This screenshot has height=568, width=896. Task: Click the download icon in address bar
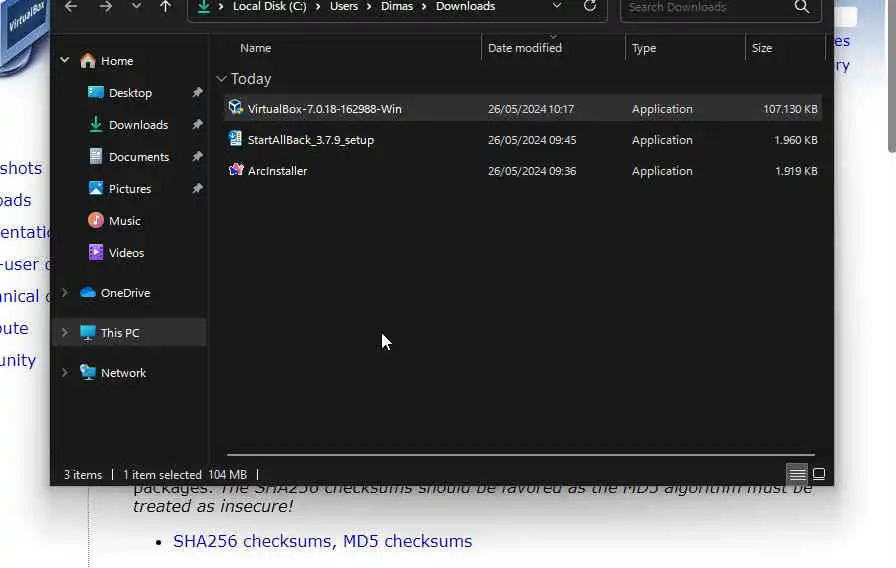203,6
